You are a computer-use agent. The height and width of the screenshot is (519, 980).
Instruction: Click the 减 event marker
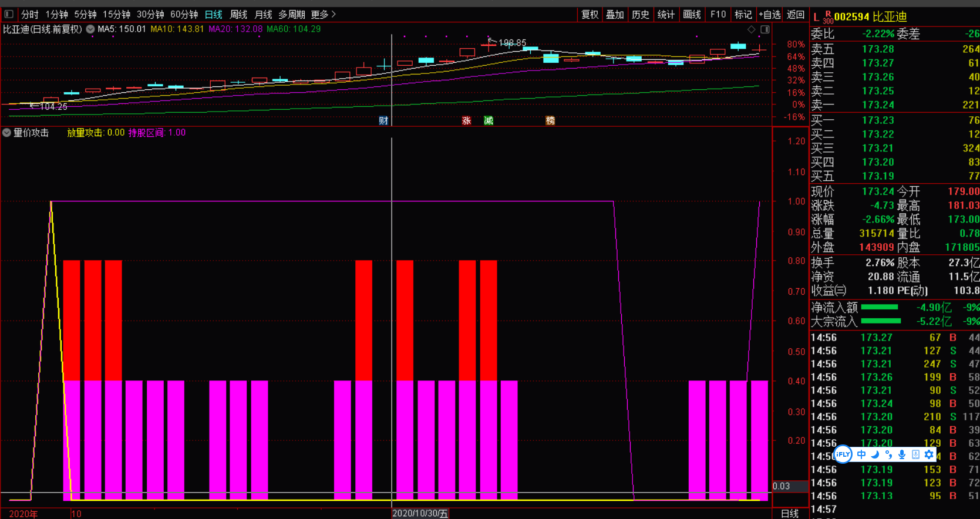point(489,120)
